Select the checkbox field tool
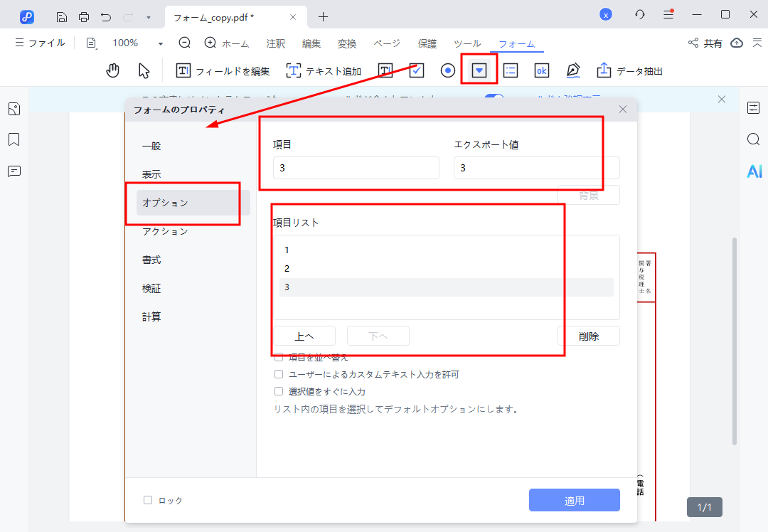The width and height of the screenshot is (768, 532). pyautogui.click(x=416, y=70)
